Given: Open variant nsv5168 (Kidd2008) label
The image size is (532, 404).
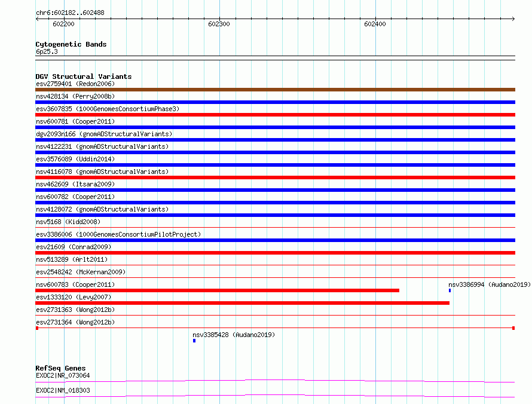Looking at the screenshot, I should [x=68, y=222].
